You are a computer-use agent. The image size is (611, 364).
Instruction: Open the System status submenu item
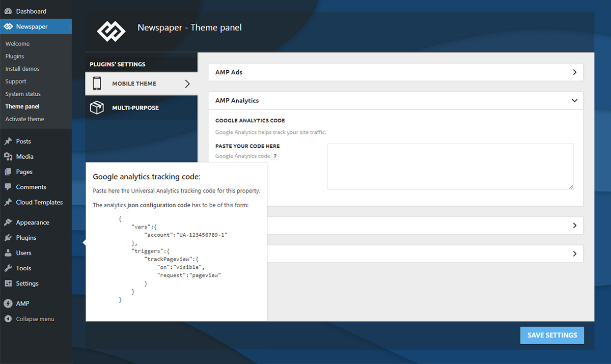(23, 94)
